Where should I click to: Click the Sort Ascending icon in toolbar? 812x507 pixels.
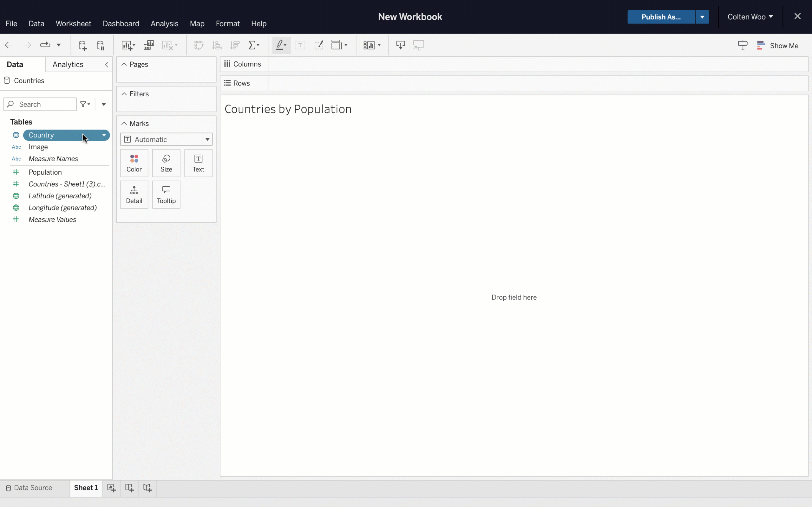(x=217, y=45)
